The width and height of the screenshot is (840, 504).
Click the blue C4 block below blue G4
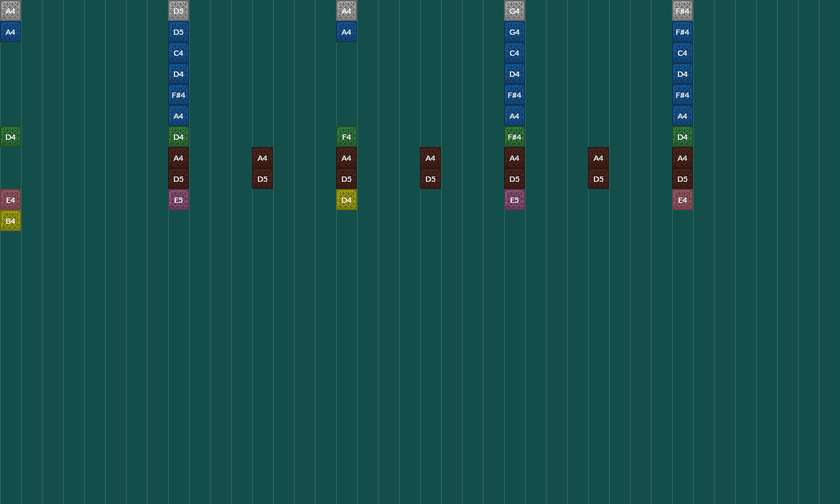click(x=514, y=53)
